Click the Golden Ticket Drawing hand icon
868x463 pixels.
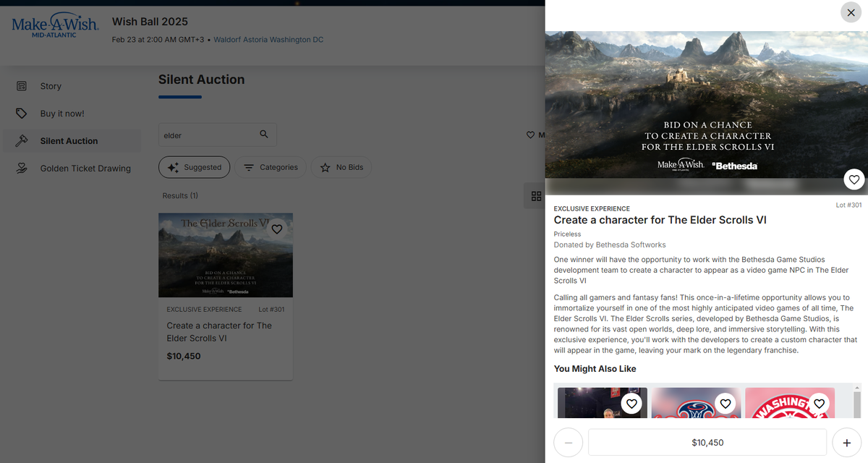point(22,169)
